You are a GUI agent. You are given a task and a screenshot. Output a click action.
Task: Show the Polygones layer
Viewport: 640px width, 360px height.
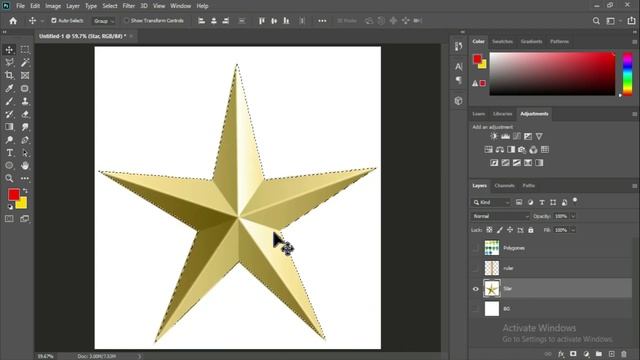[x=476, y=248]
